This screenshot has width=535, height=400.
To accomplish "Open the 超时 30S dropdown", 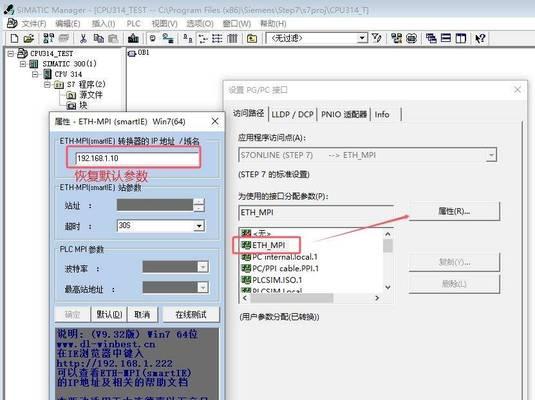I will [199, 226].
